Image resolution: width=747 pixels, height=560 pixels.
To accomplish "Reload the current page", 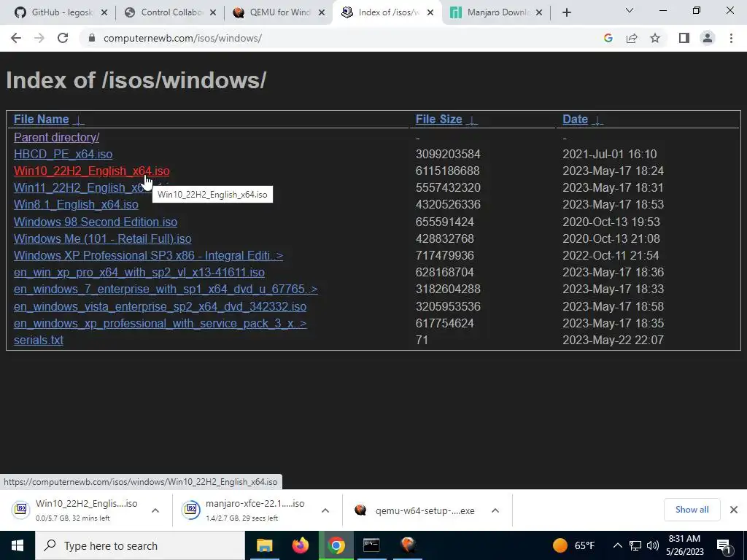I will [63, 38].
